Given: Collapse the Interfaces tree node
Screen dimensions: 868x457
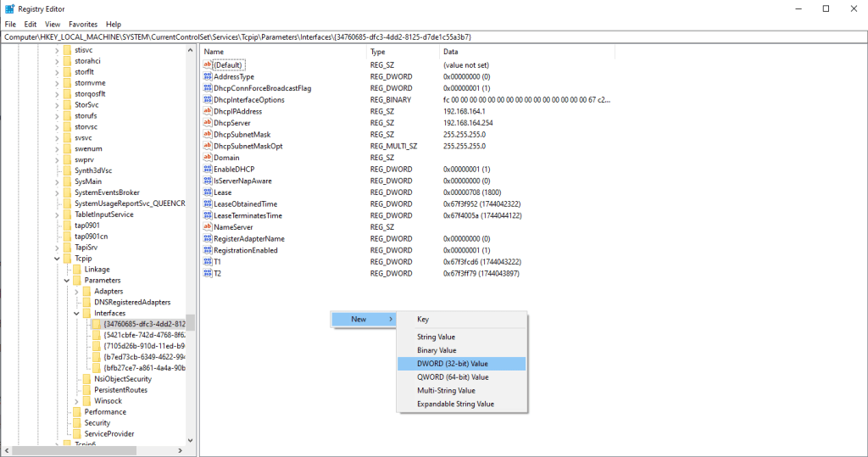Looking at the screenshot, I should pos(76,314).
